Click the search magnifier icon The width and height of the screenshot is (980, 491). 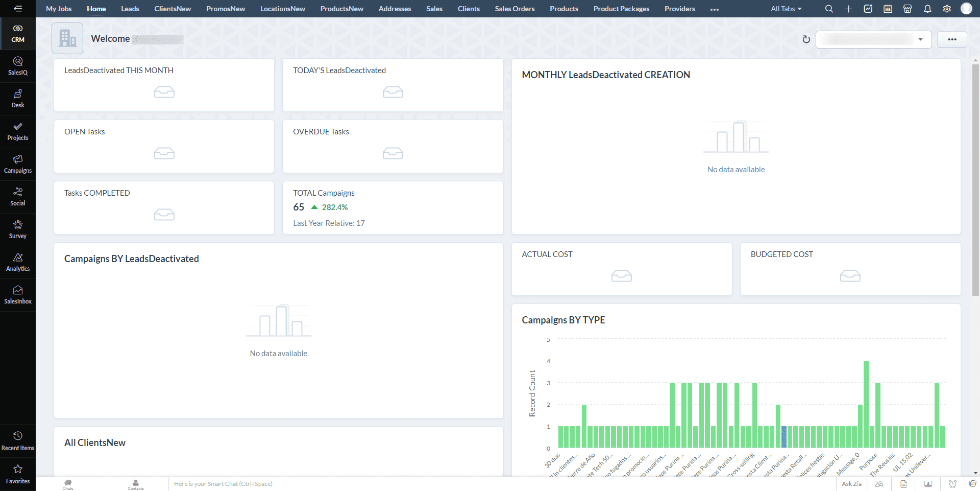(x=829, y=9)
